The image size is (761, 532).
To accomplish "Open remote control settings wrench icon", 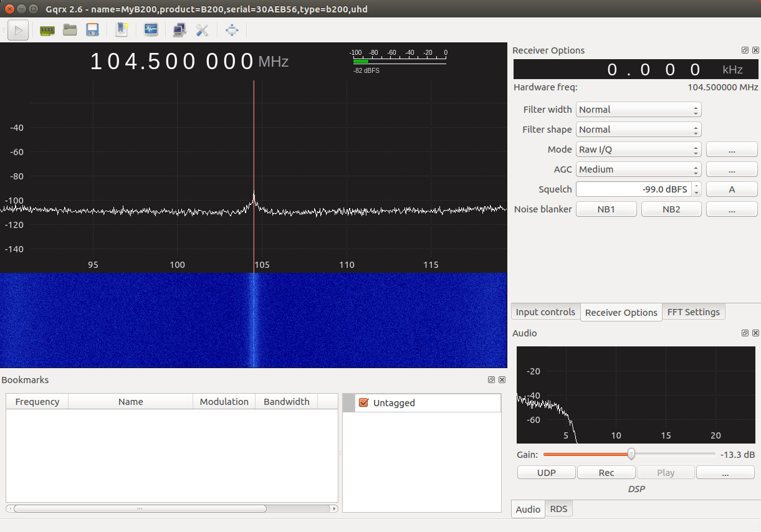I will [x=202, y=30].
